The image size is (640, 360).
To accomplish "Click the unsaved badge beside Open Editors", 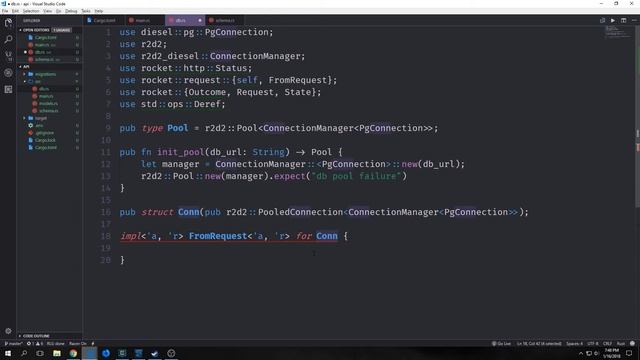I will tap(62, 30).
